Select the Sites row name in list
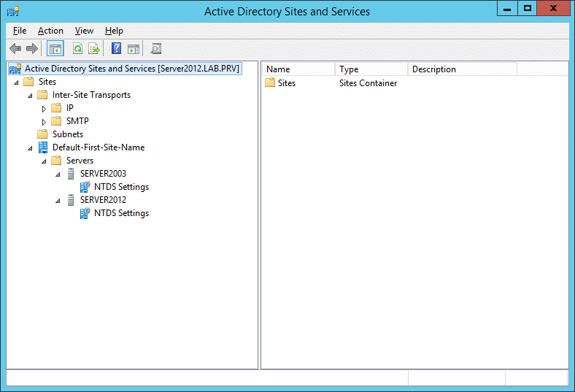This screenshot has width=575, height=392. coord(286,83)
